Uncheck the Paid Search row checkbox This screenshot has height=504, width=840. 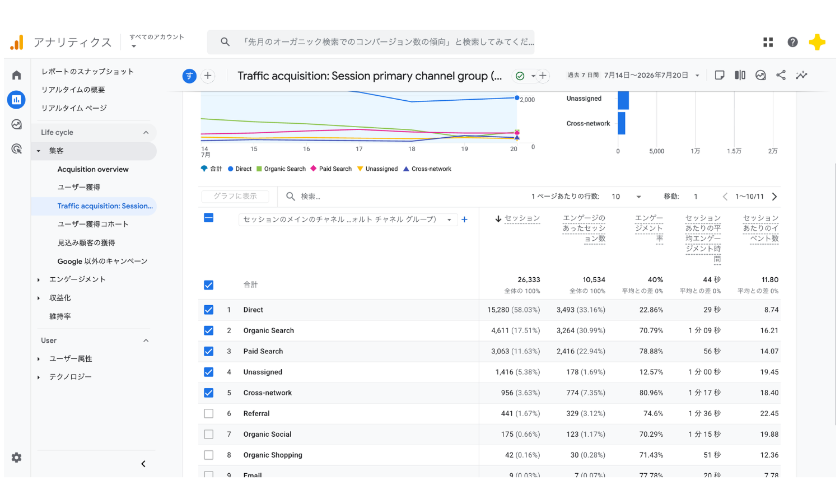click(x=209, y=351)
